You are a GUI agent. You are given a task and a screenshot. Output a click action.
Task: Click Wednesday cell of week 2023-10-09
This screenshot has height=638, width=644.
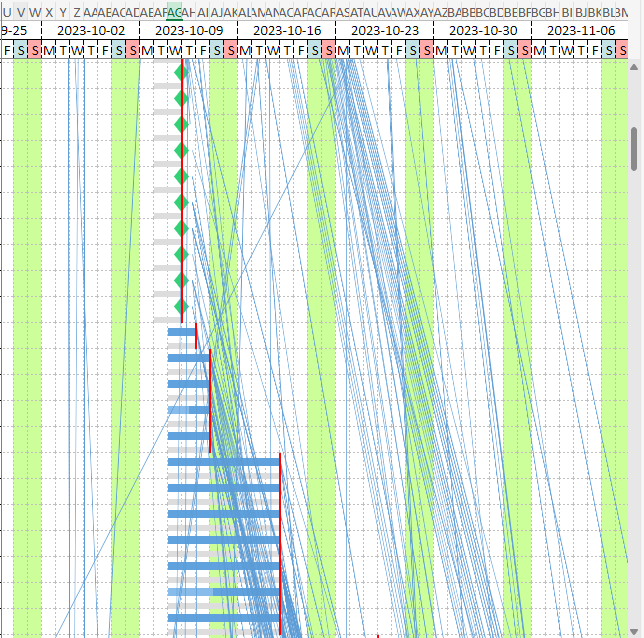(x=175, y=51)
